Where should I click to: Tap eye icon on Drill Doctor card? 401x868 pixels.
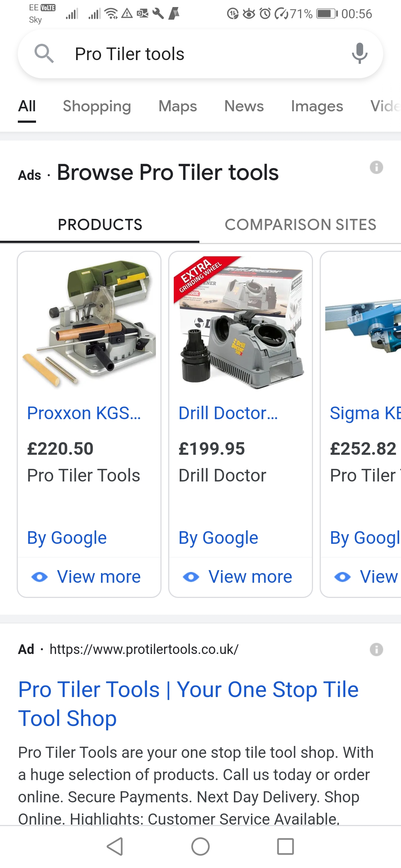coord(191,577)
